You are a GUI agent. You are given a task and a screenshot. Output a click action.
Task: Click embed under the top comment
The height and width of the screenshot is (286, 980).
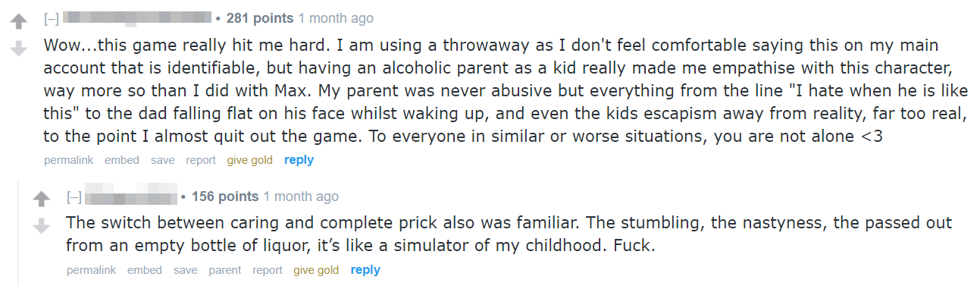(x=122, y=160)
